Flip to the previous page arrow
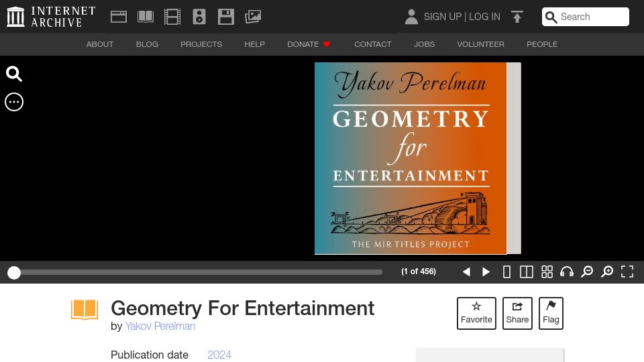Image resolution: width=644 pixels, height=362 pixels. coord(466,271)
